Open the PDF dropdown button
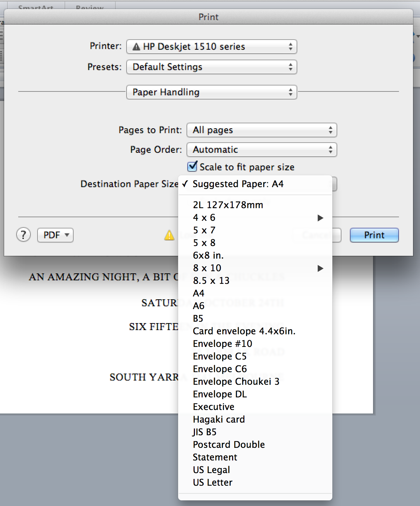Screen dimensions: 420x506 (55, 235)
